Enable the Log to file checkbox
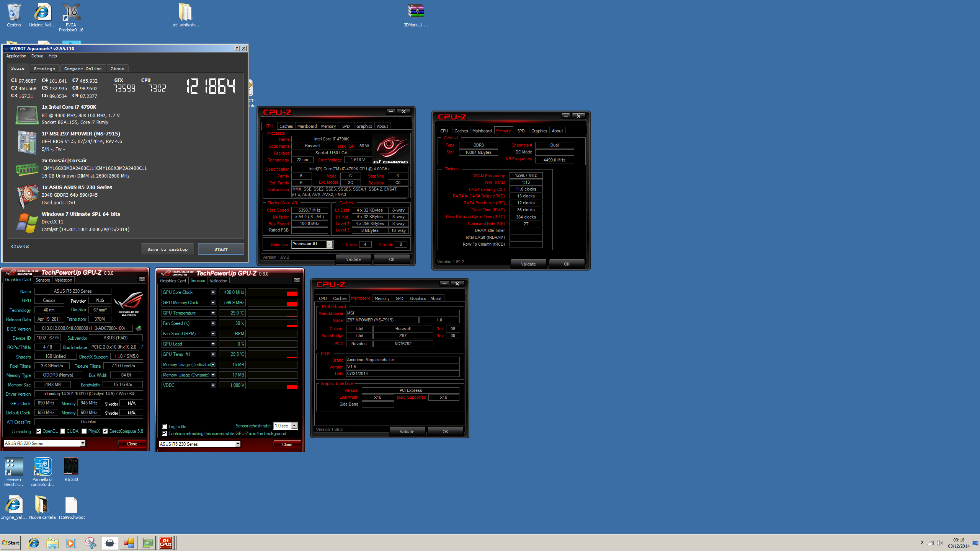Screen dimensions: 980x551 165,427
